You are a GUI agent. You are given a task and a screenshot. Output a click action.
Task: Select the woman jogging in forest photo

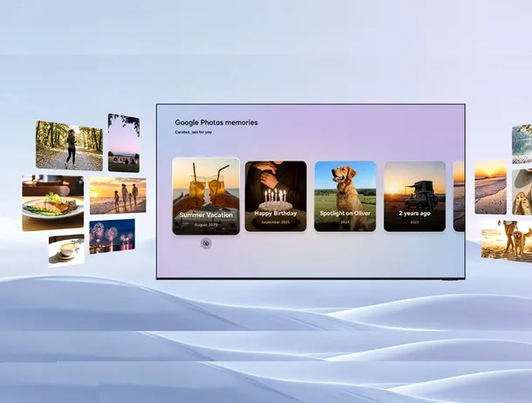pyautogui.click(x=69, y=146)
